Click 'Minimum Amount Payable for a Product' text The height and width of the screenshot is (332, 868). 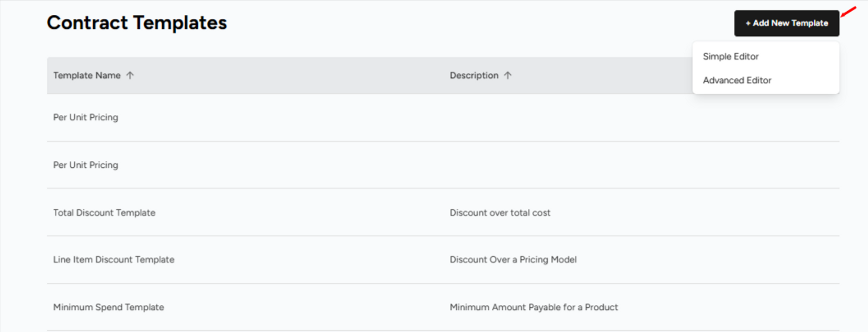(x=533, y=307)
